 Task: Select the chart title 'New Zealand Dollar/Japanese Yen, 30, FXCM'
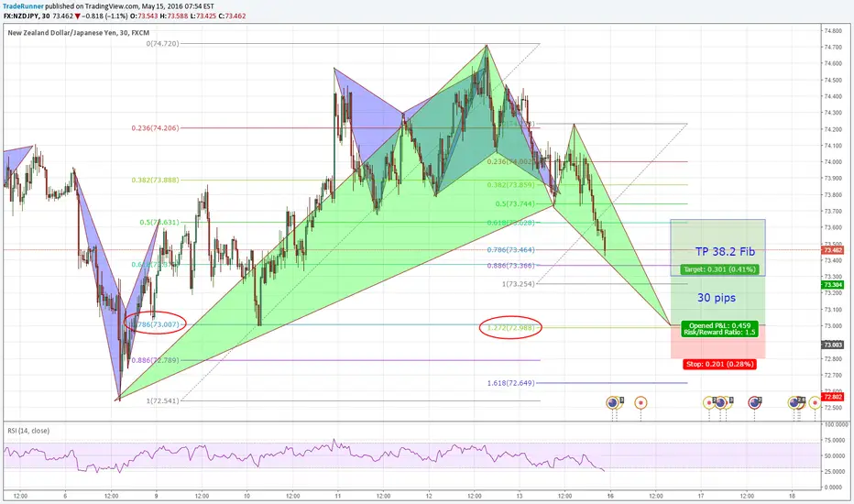(79, 33)
